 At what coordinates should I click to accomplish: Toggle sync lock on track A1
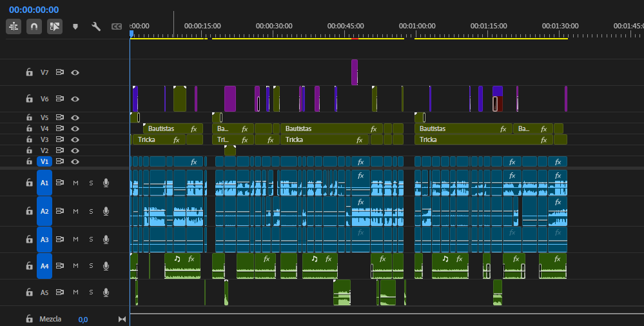click(59, 183)
